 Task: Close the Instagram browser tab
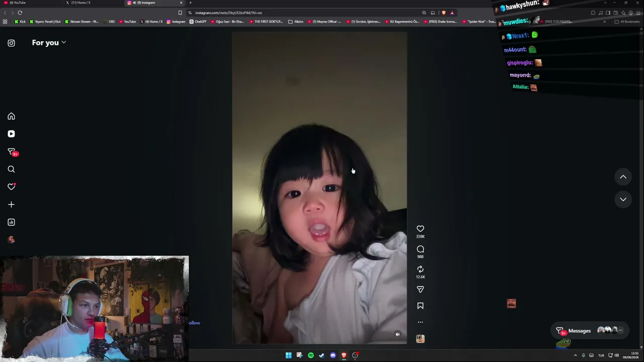tap(181, 3)
